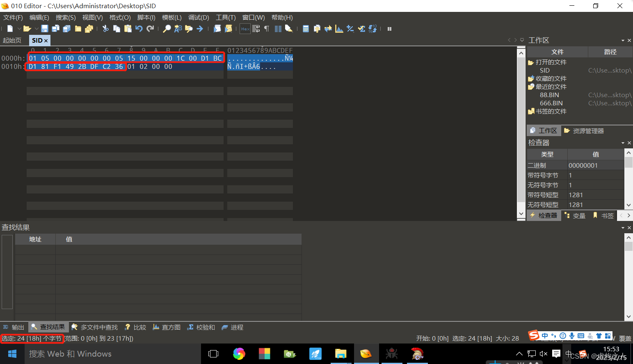Open the document tab list dropdown arrow

[522, 40]
